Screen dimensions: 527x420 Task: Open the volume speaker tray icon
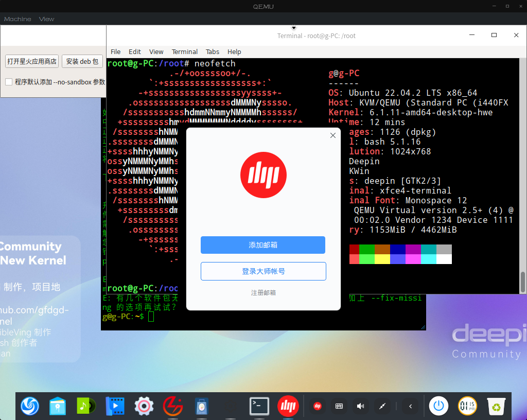(360, 406)
